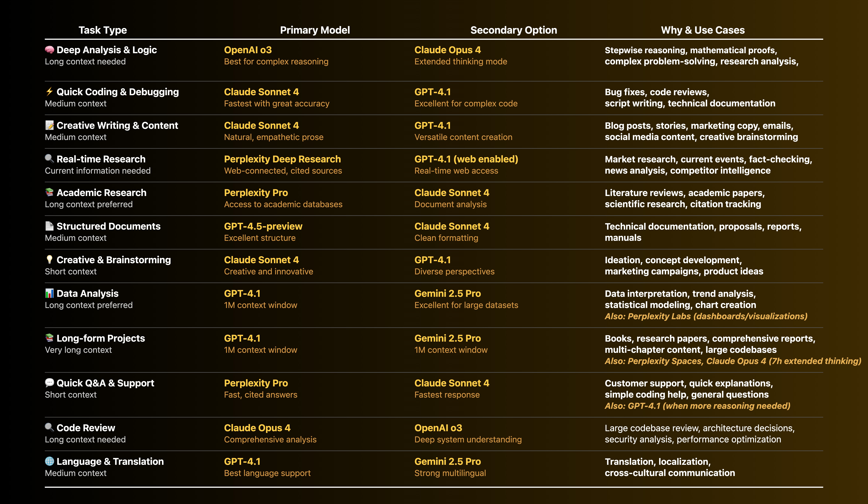Click 'Fast, cited answers' text
The image size is (868, 504).
260,395
